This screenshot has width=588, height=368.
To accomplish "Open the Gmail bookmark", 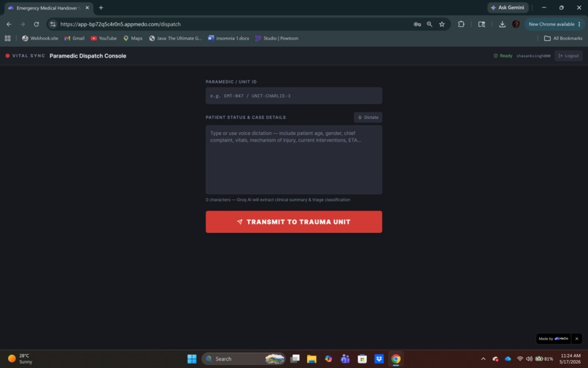I will pos(74,38).
